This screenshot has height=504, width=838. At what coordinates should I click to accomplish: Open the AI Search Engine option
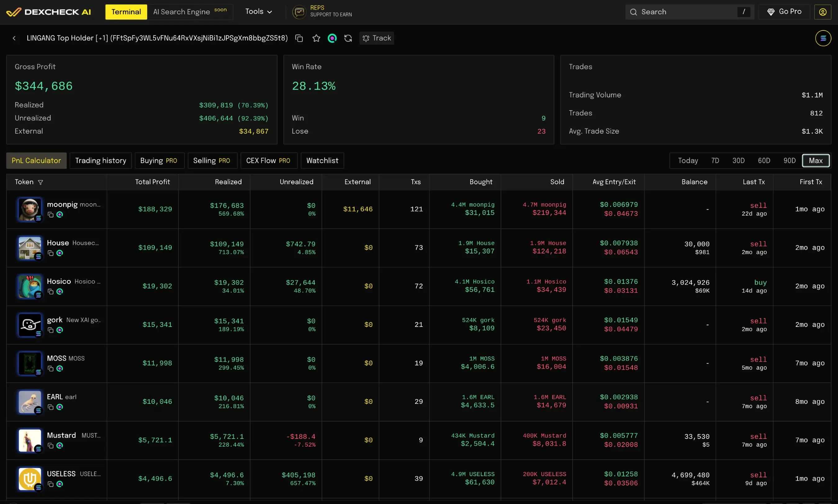coord(182,11)
